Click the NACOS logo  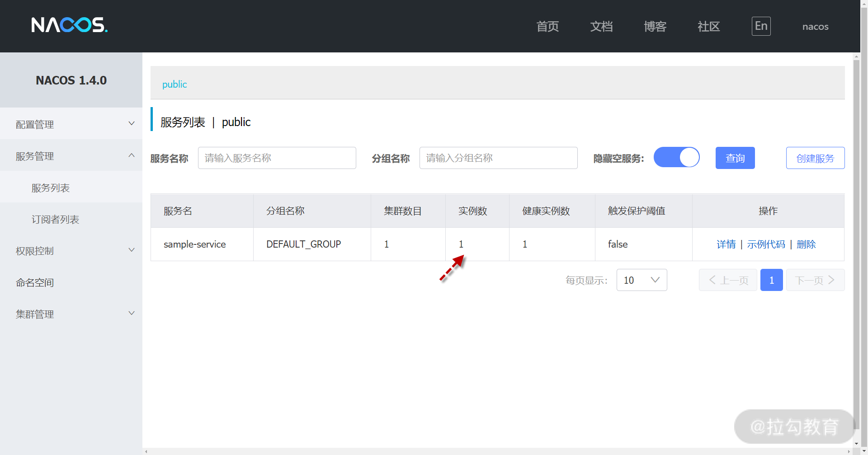click(70, 25)
